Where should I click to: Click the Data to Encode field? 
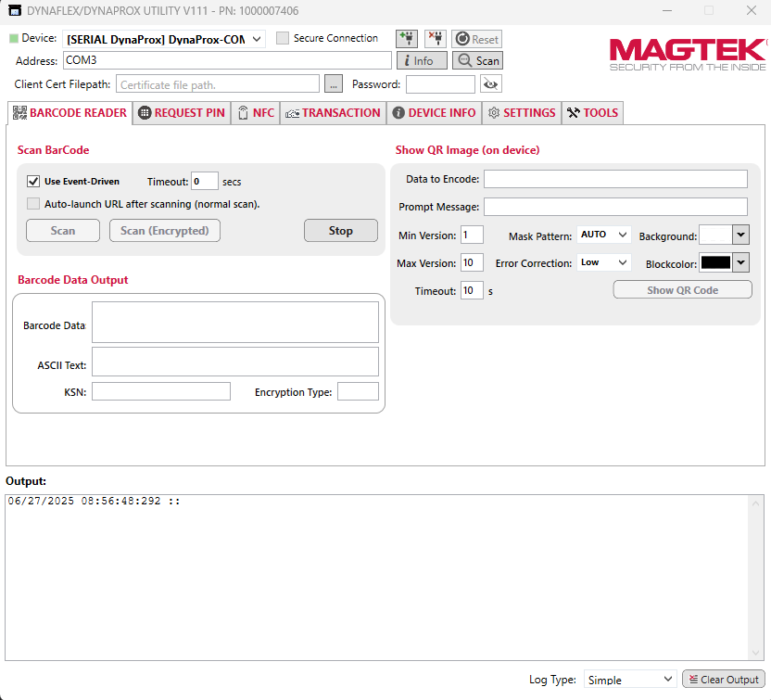(x=615, y=179)
